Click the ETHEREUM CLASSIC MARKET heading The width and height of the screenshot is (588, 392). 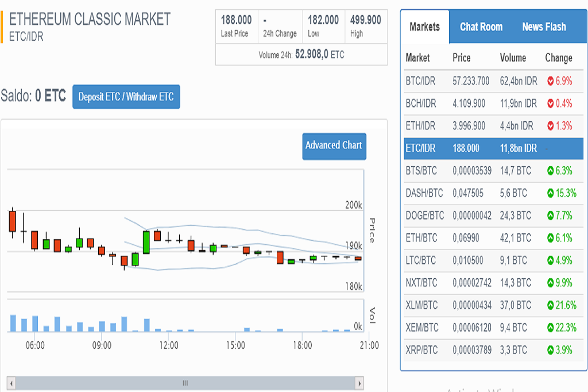point(90,19)
